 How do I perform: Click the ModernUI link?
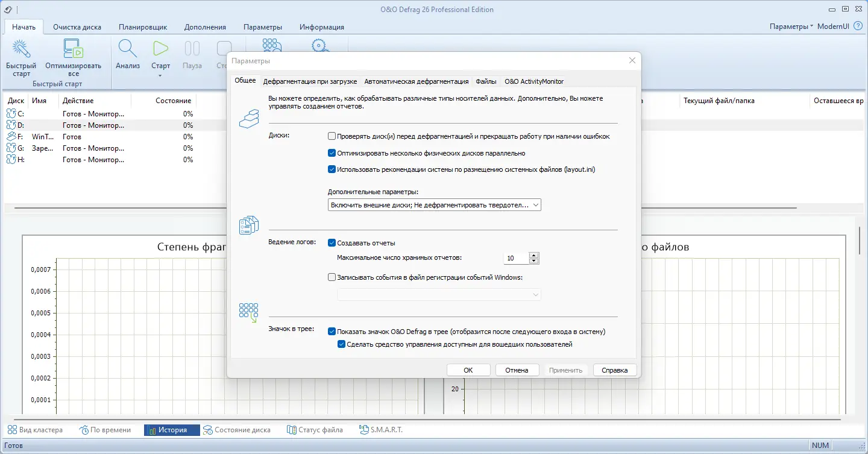(834, 27)
